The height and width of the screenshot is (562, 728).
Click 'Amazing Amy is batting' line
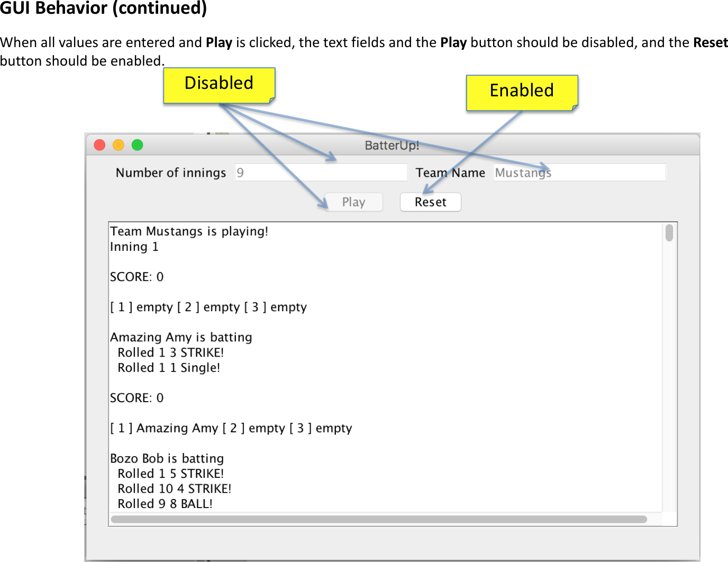pyautogui.click(x=181, y=338)
